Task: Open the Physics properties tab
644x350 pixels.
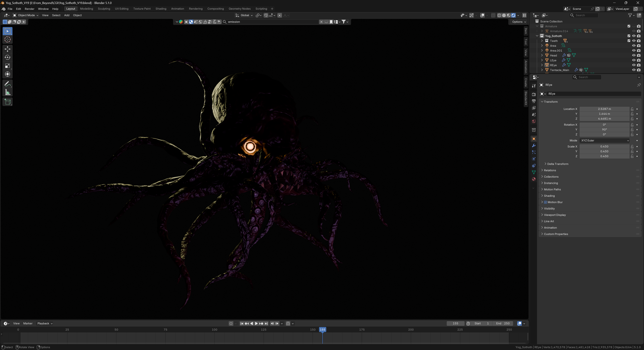Action: (534, 159)
